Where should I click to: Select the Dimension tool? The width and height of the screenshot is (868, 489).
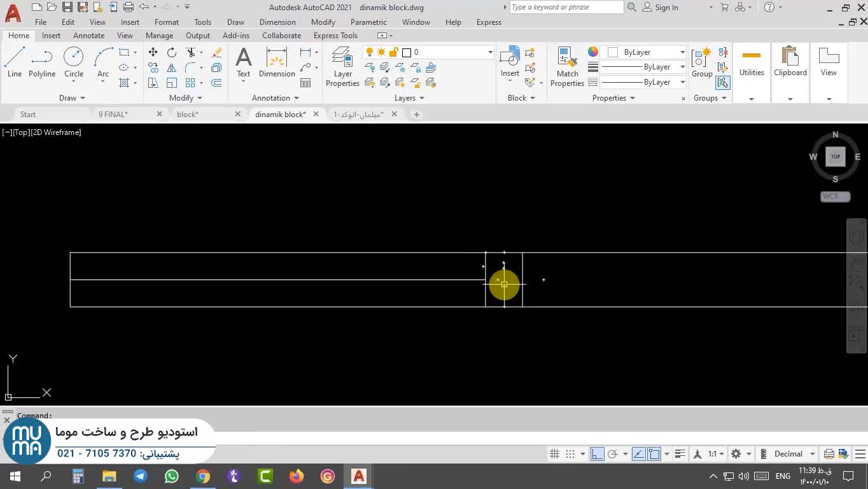[277, 62]
